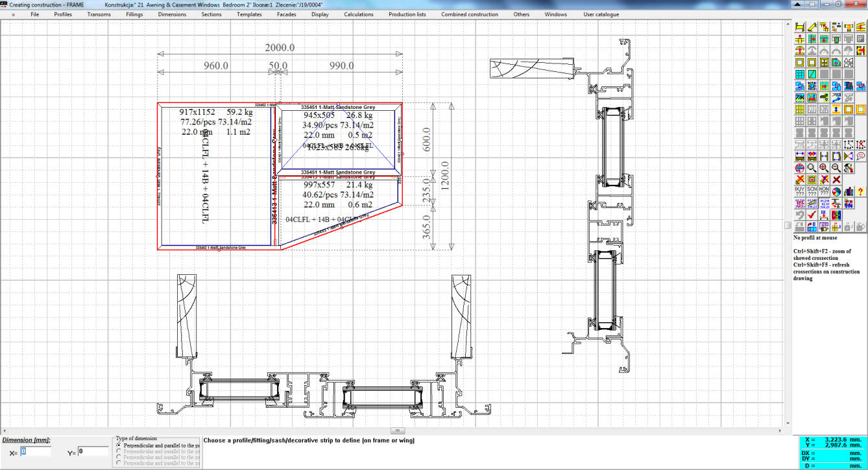The width and height of the screenshot is (868, 470).
Task: Open the Dimensions menu
Action: click(172, 14)
